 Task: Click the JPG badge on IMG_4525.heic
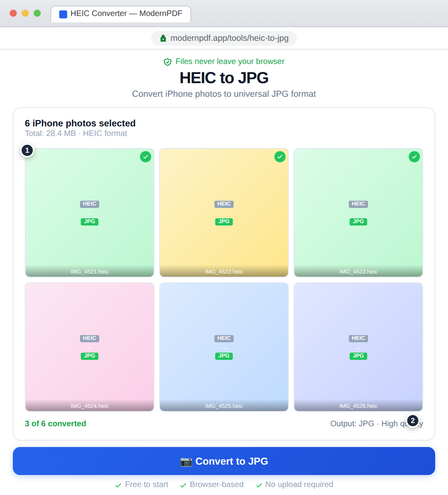point(224,356)
